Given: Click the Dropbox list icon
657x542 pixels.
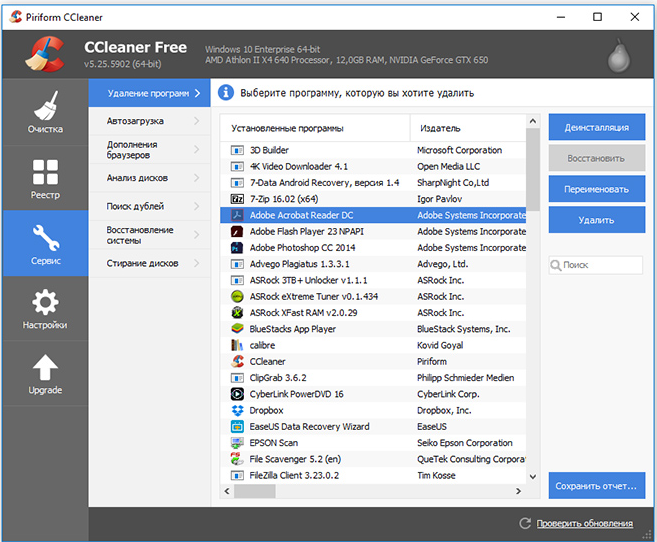Looking at the screenshot, I should 237,410.
